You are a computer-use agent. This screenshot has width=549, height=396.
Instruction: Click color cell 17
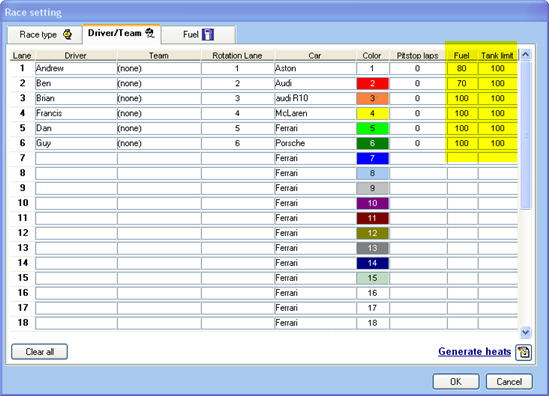coord(373,308)
